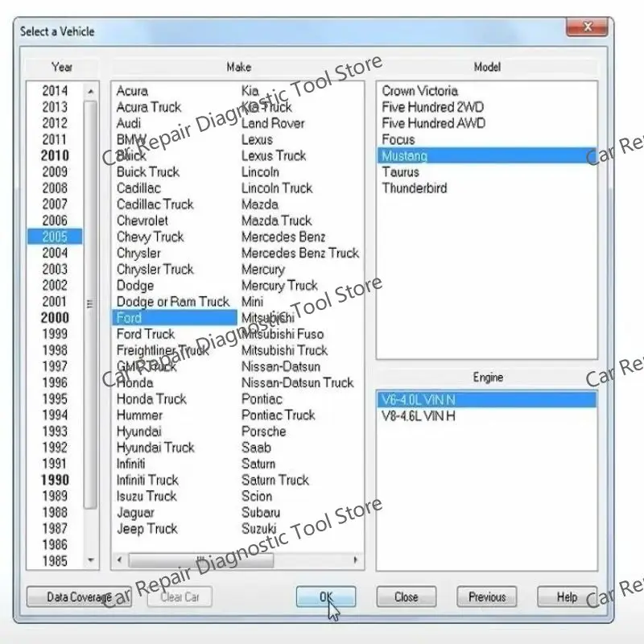
Task: Select Mini make
Action: point(252,301)
